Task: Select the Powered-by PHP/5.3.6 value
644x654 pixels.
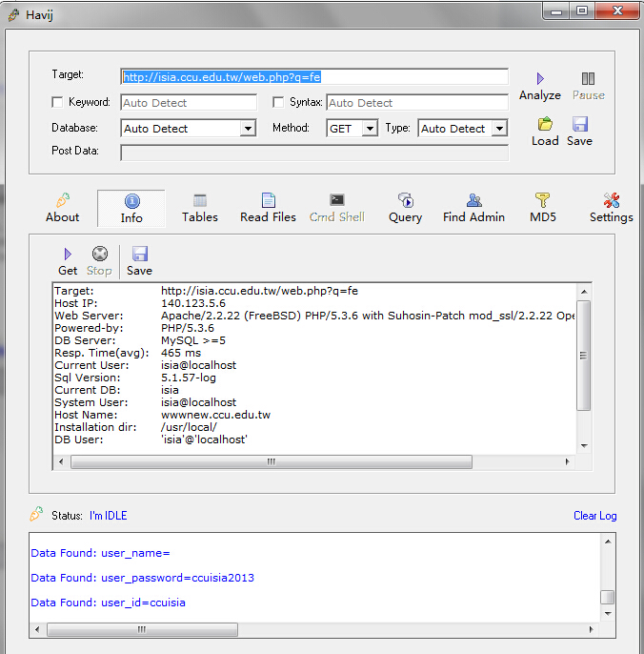Action: 188,328
